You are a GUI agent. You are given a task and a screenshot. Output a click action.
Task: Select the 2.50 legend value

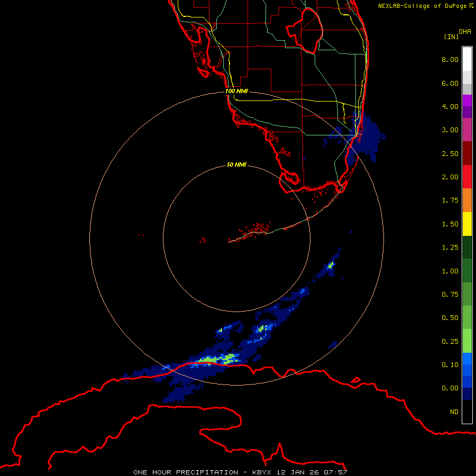pyautogui.click(x=450, y=153)
